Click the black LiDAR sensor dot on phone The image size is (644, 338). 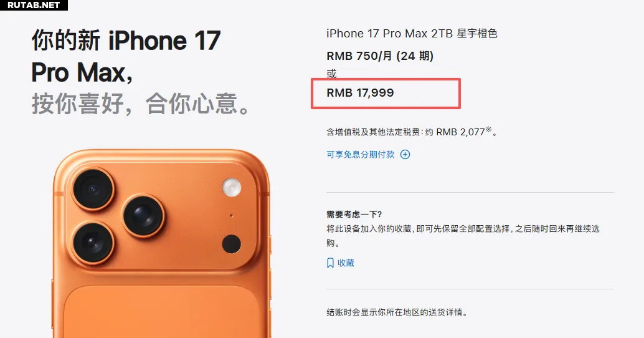(x=231, y=244)
